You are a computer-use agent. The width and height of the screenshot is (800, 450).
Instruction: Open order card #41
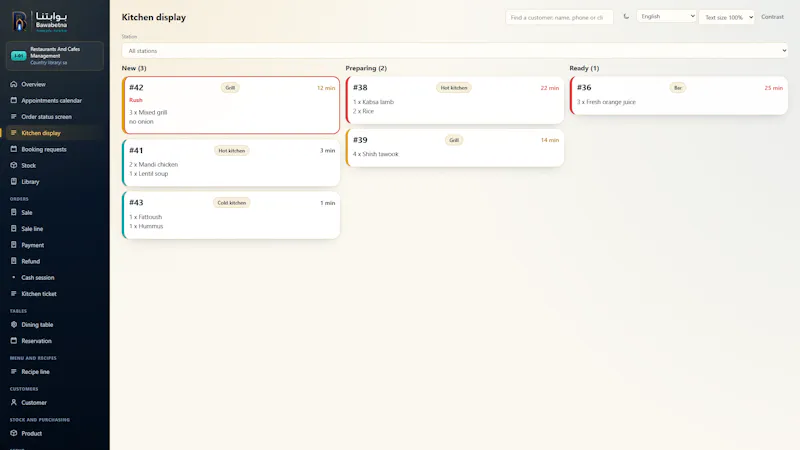coord(231,163)
